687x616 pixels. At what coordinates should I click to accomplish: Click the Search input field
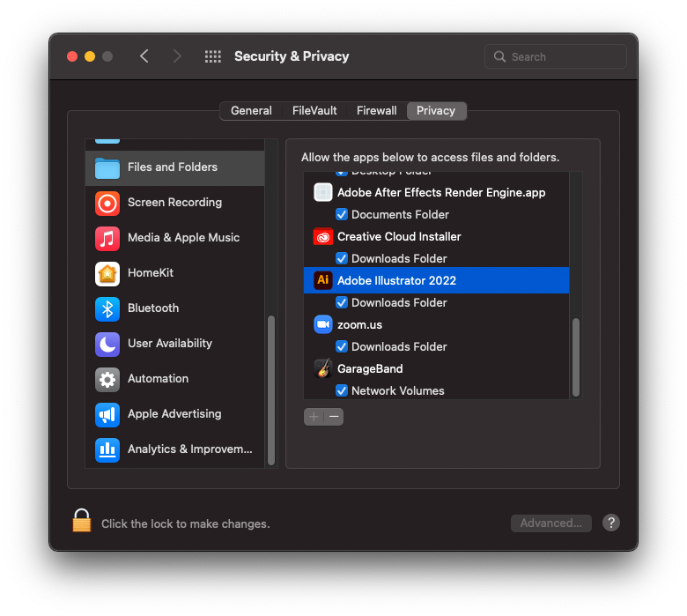pyautogui.click(x=556, y=56)
